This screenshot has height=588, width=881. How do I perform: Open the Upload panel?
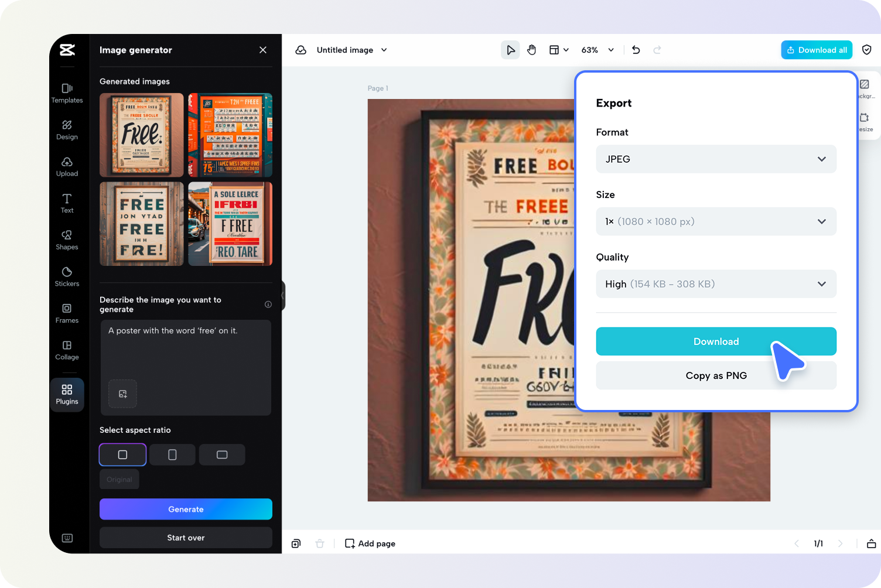pos(67,167)
